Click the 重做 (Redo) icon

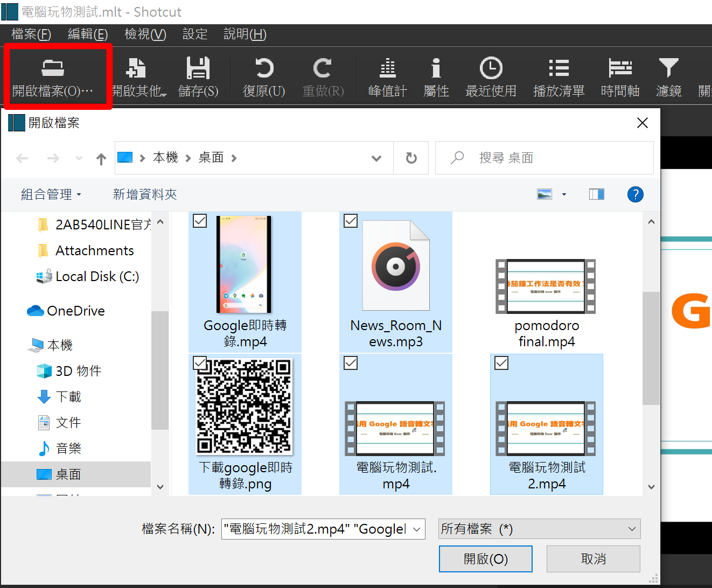pyautogui.click(x=323, y=68)
